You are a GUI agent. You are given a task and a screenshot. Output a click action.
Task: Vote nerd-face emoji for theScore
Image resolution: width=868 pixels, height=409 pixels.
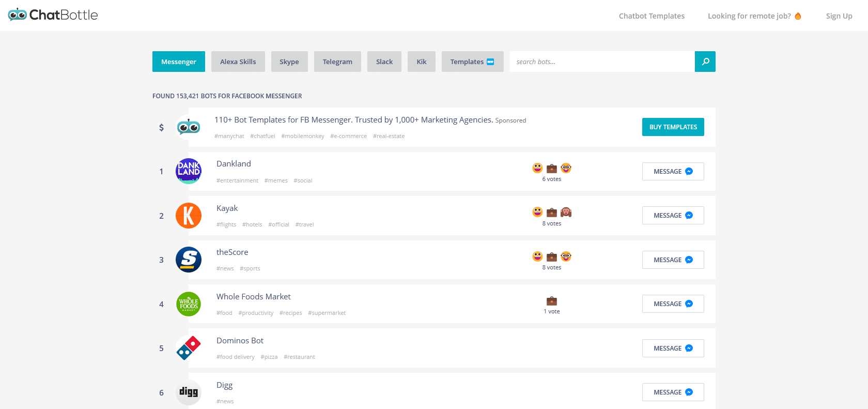(566, 256)
